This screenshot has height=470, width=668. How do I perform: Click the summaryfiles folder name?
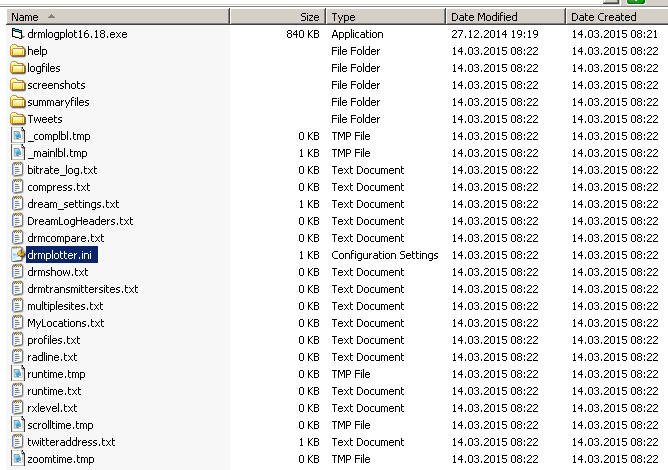58,102
